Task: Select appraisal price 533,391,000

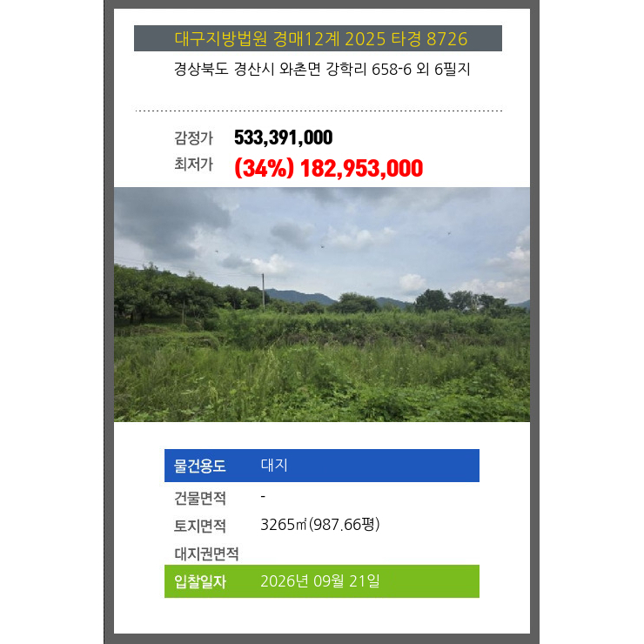Action: 283,138
